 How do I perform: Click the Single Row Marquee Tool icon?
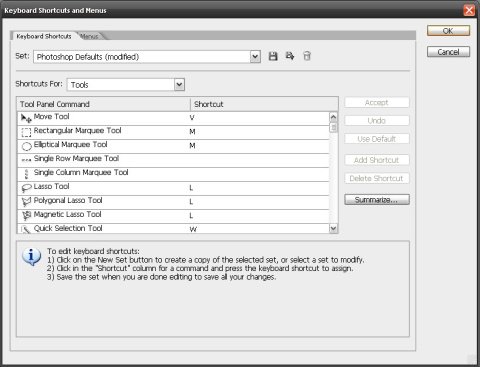click(x=26, y=160)
